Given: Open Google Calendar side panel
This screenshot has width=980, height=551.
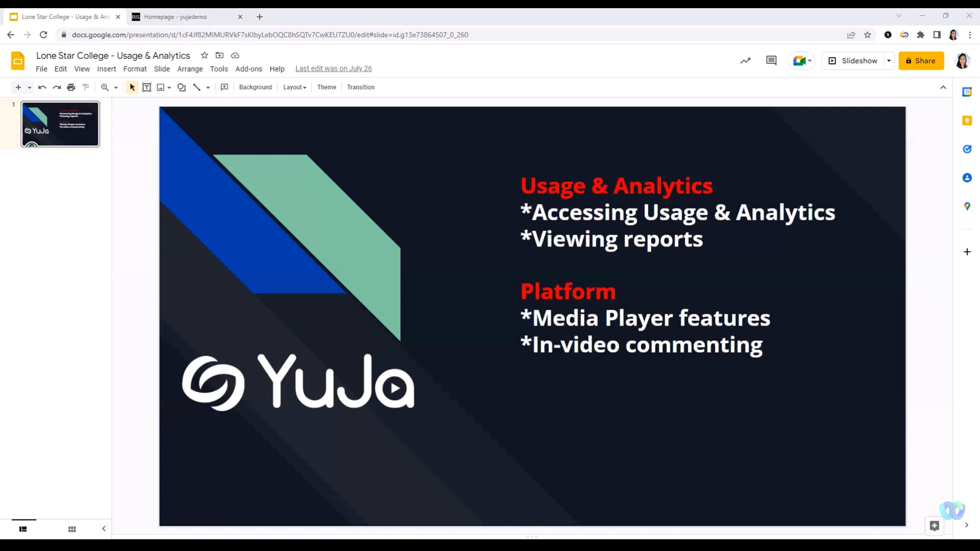Looking at the screenshot, I should [967, 92].
